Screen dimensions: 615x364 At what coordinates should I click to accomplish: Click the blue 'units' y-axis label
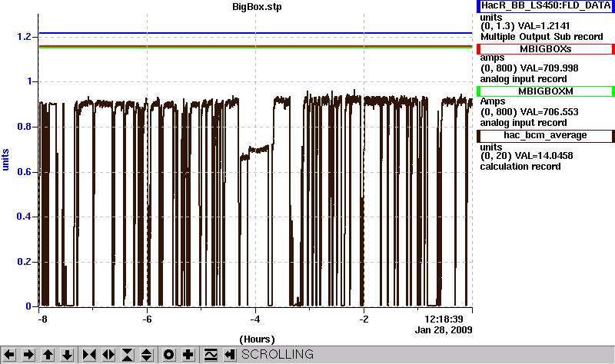[5, 160]
